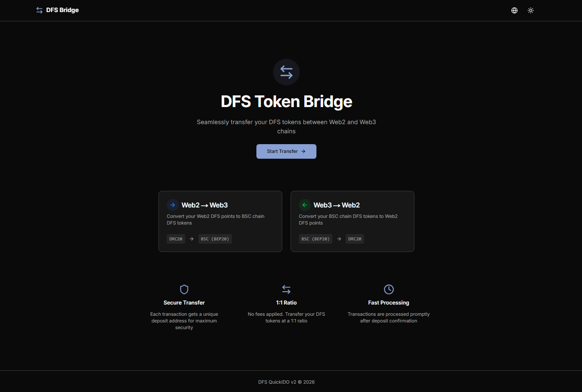Click the BSC (BEP20) tag in Web2→Web3 card
Image resolution: width=582 pixels, height=392 pixels.
click(215, 239)
